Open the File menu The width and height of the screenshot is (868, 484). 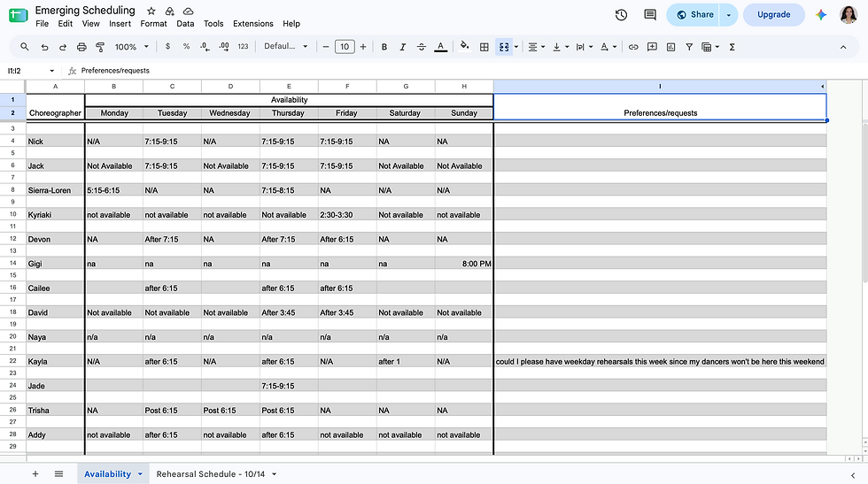coord(43,24)
